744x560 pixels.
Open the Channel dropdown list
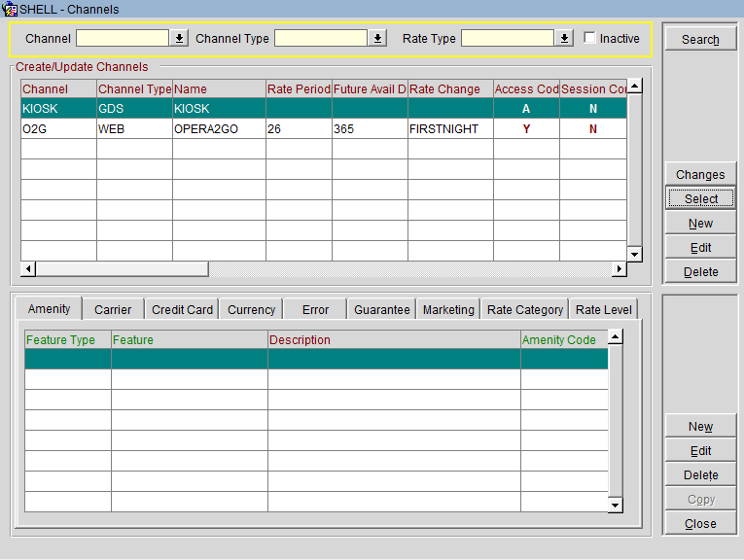[179, 39]
